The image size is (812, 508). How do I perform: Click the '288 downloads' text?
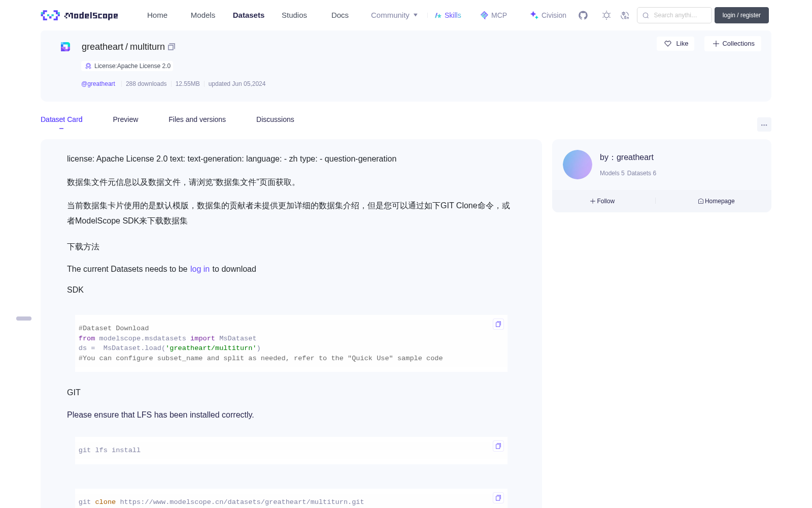(x=146, y=84)
